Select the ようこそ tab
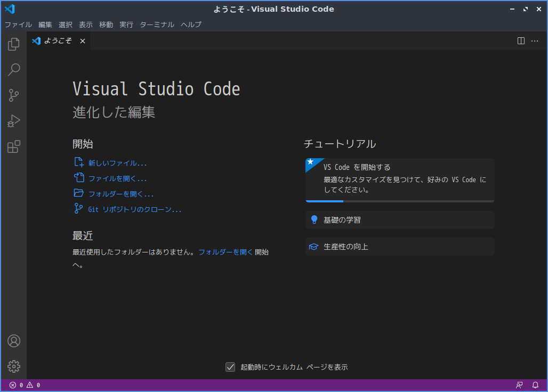This screenshot has height=392, width=548. tap(58, 41)
